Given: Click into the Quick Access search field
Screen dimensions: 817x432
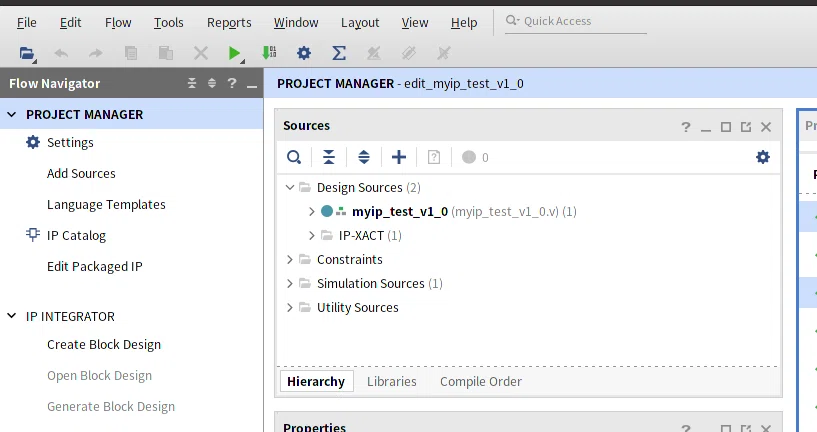Looking at the screenshot, I should [x=575, y=21].
